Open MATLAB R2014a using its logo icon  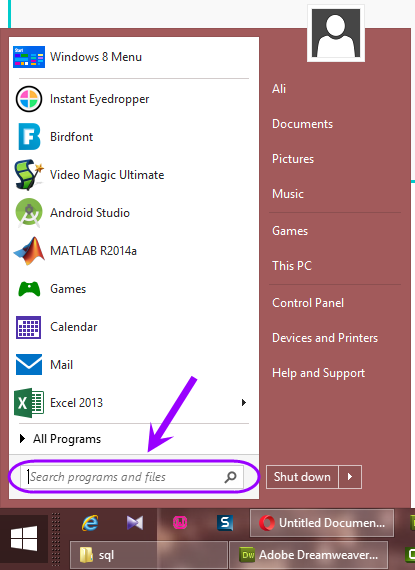coord(29,251)
